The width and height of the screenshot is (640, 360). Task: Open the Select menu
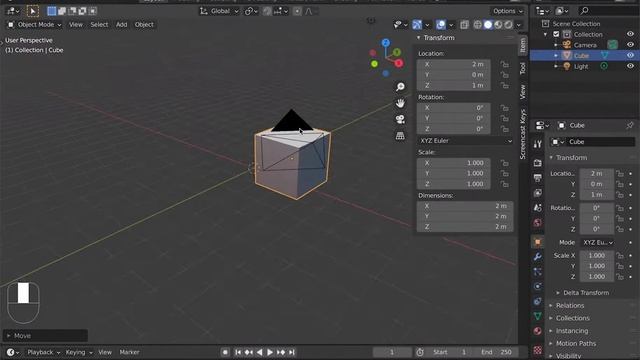[99, 25]
